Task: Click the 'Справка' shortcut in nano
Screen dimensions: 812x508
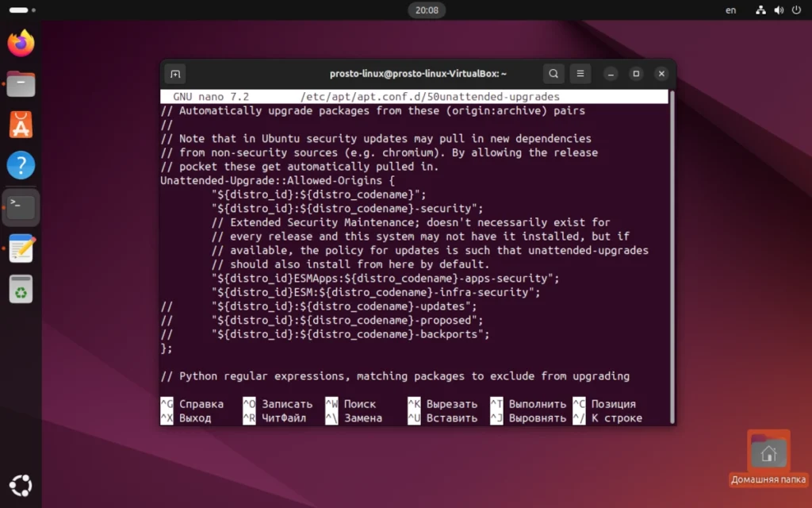Action: click(201, 404)
